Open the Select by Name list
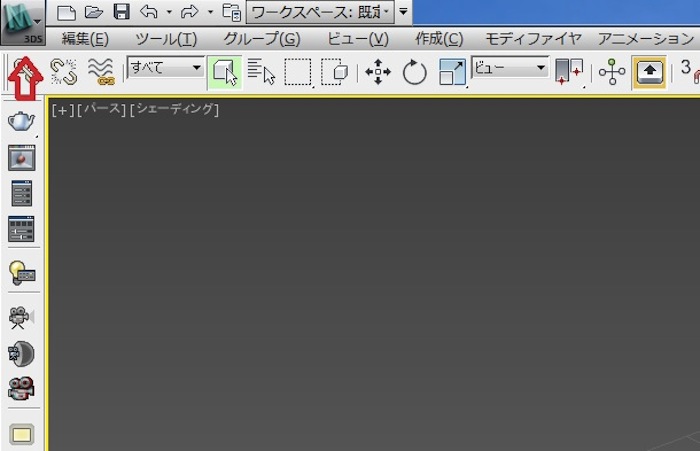 click(261, 71)
